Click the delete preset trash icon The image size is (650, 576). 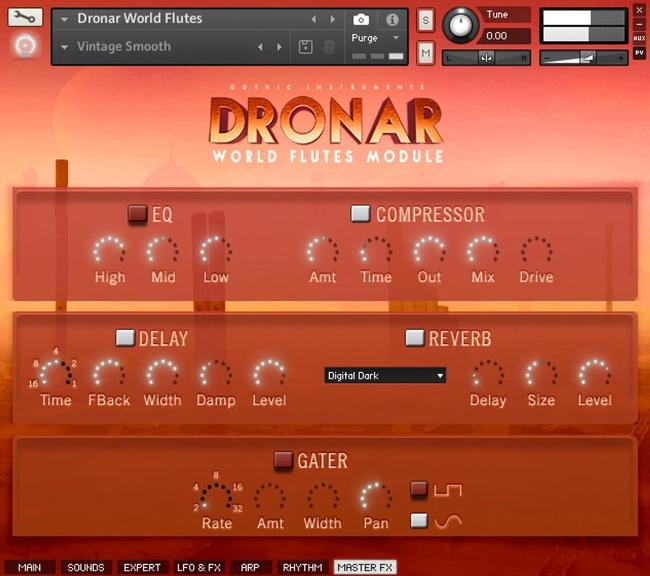coord(329,47)
